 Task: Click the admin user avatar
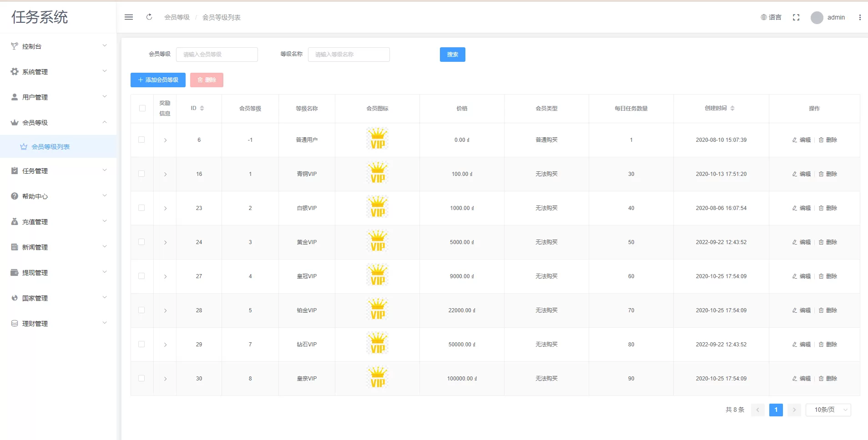pyautogui.click(x=817, y=18)
